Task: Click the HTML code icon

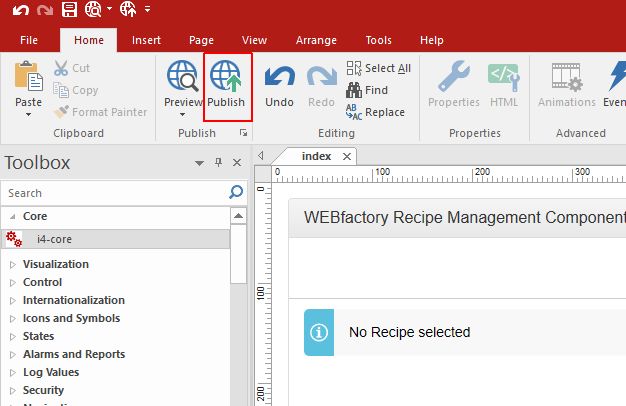Action: coord(504,77)
